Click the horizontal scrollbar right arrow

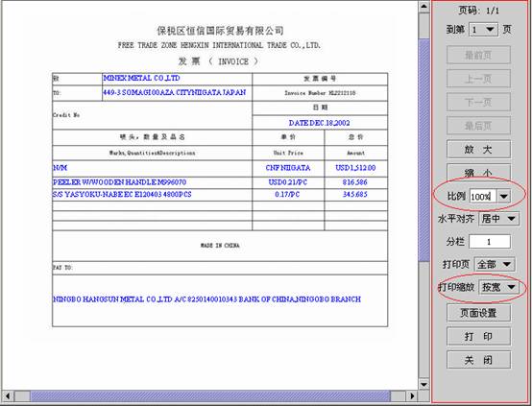click(412, 395)
